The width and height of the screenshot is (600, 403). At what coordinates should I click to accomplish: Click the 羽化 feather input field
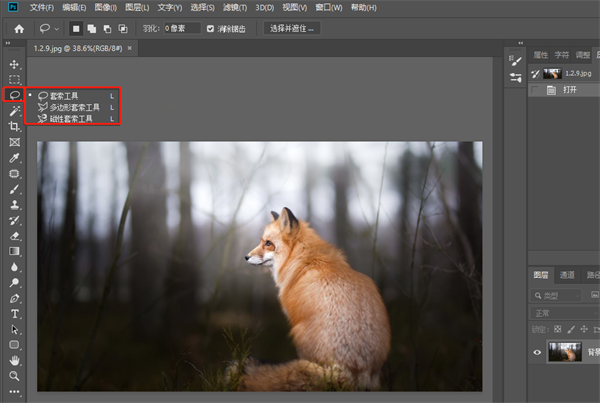(x=182, y=28)
